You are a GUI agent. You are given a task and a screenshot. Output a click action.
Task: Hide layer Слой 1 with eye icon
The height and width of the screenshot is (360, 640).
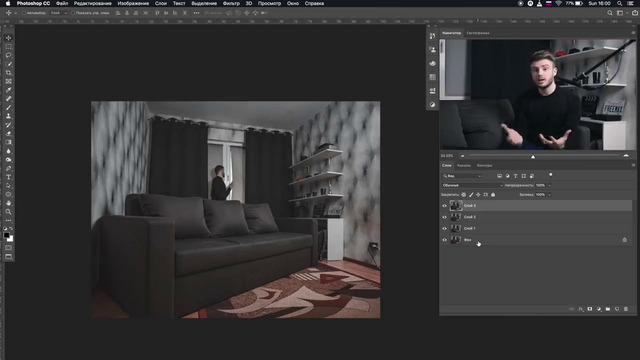pyautogui.click(x=444, y=229)
